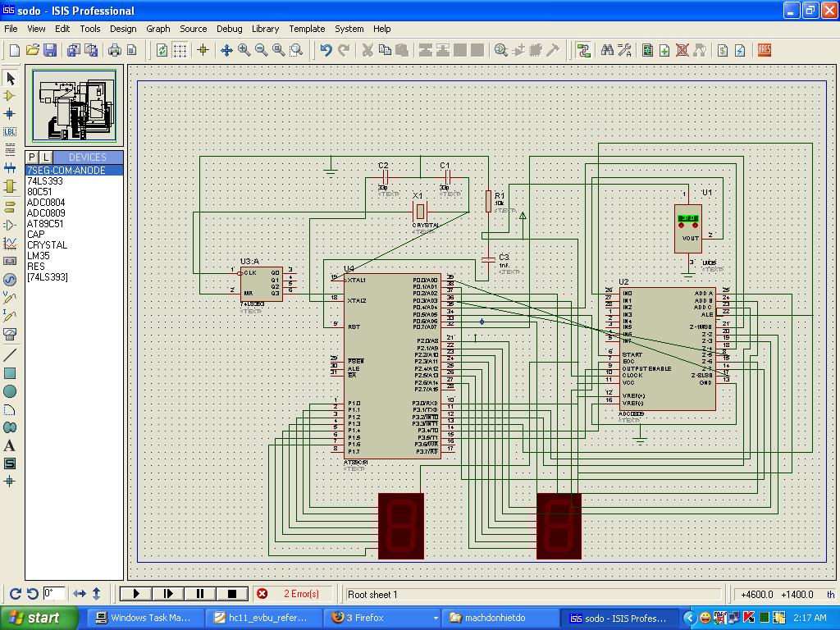Click the ARES netlist transfer icon

pyautogui.click(x=765, y=50)
